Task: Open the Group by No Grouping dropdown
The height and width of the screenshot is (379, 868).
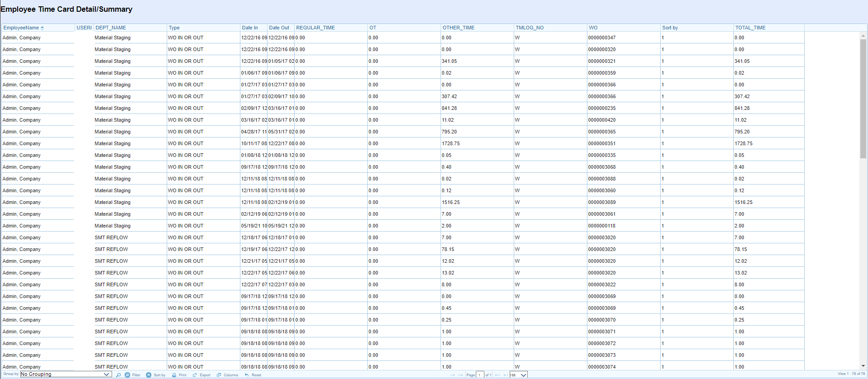Action: [x=66, y=374]
